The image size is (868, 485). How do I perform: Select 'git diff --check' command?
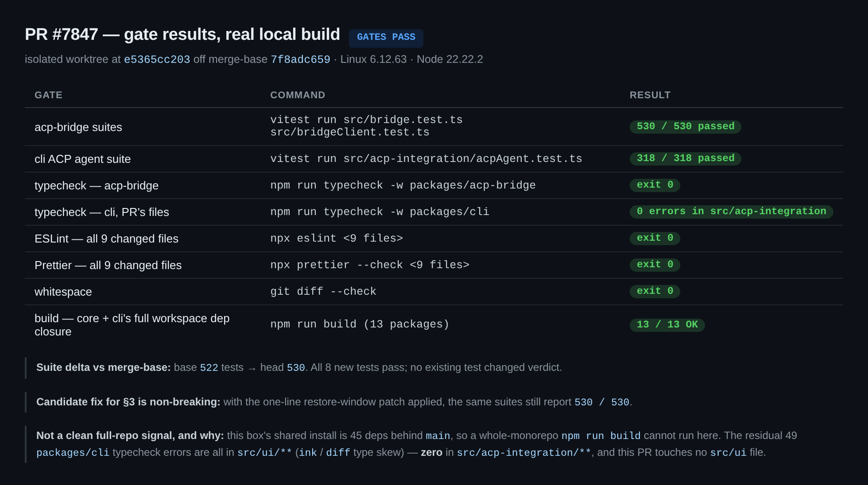[323, 292]
